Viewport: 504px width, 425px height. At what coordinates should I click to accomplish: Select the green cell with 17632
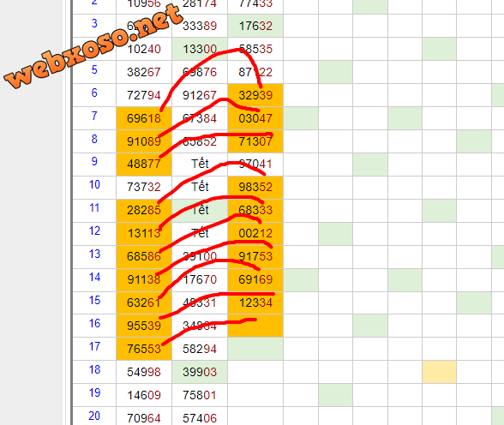click(x=255, y=26)
